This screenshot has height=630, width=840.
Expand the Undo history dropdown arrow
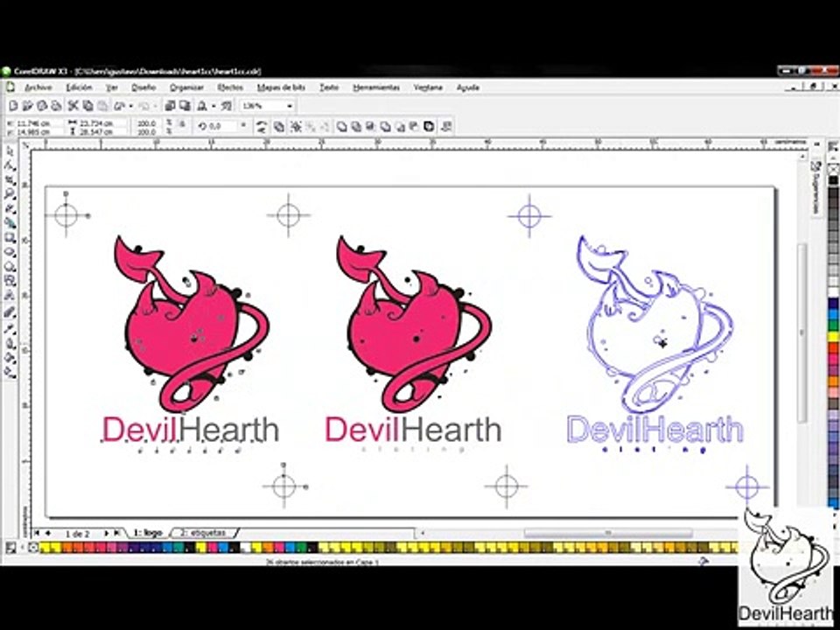pyautogui.click(x=130, y=106)
